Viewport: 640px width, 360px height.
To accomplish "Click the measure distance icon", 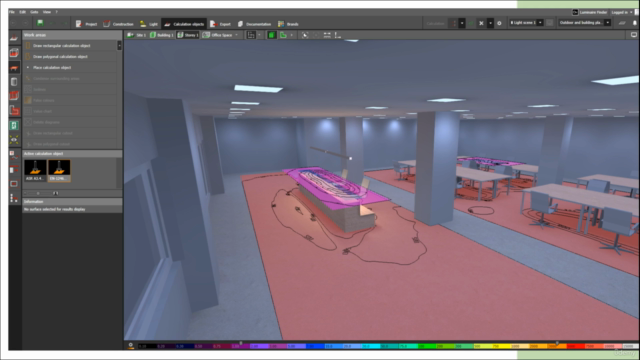I will pyautogui.click(x=327, y=35).
